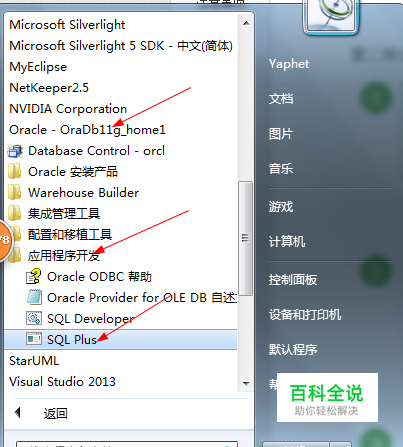Open the MyEclipse program group
403x447 pixels.
pyautogui.click(x=38, y=67)
